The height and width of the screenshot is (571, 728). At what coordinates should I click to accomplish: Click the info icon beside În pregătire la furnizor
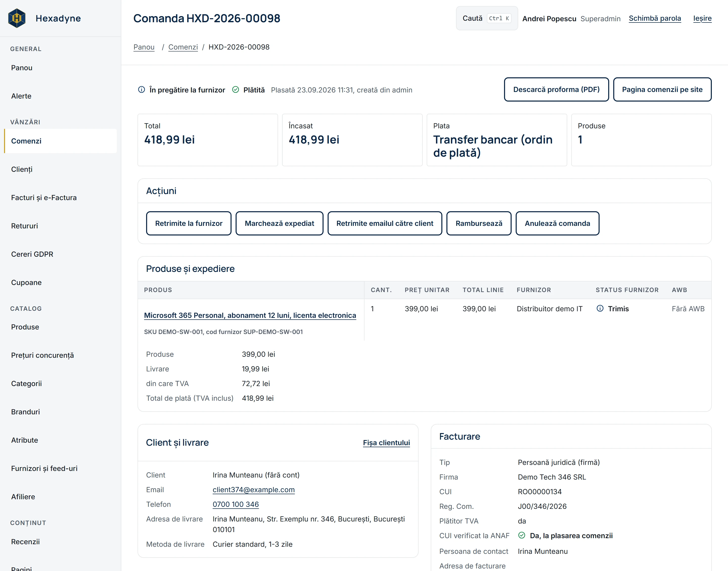tap(142, 90)
